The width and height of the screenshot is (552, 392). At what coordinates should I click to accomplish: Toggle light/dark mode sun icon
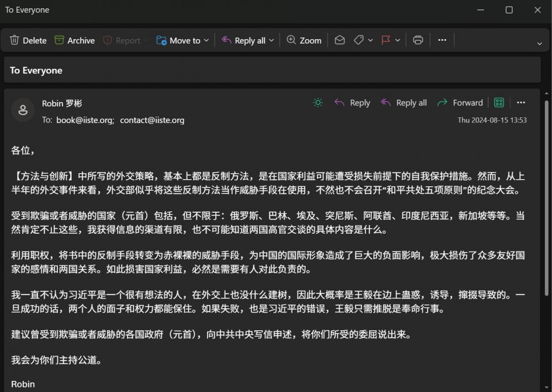[x=318, y=103]
